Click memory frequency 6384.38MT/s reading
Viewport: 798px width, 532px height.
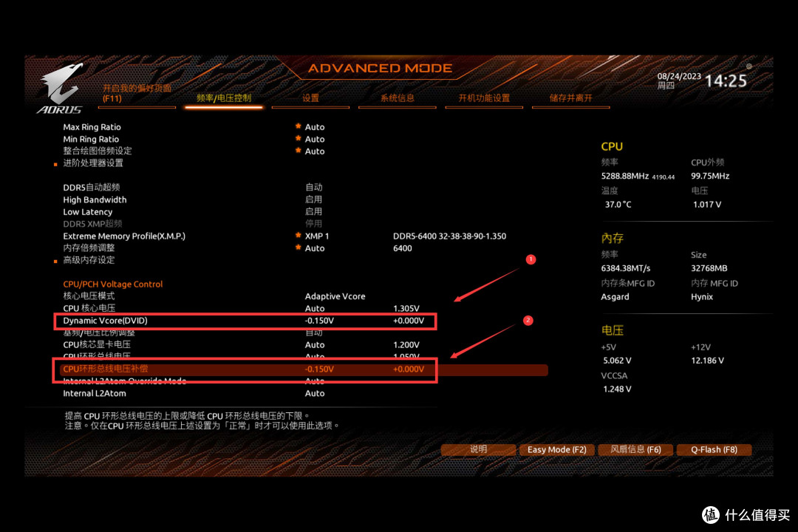pos(626,268)
